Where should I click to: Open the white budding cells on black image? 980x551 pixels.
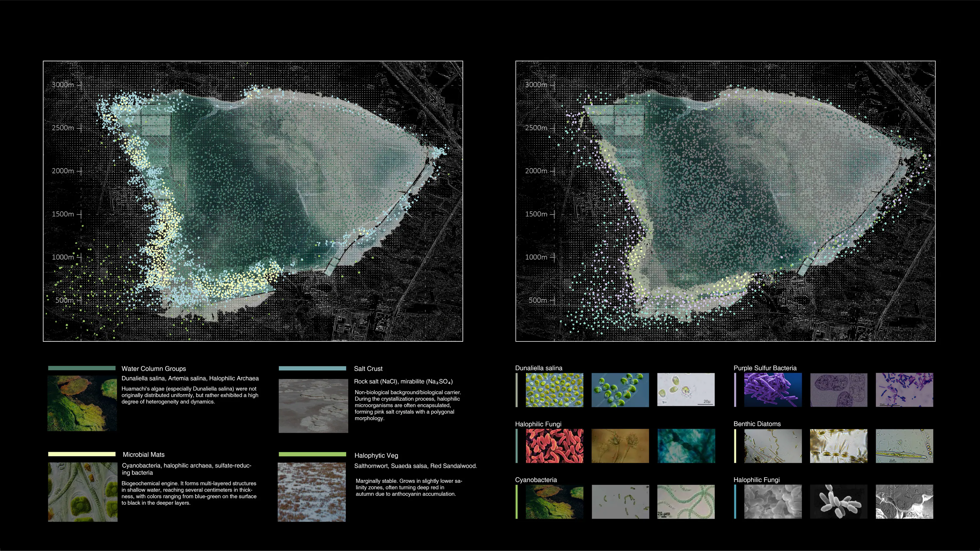[x=839, y=502]
